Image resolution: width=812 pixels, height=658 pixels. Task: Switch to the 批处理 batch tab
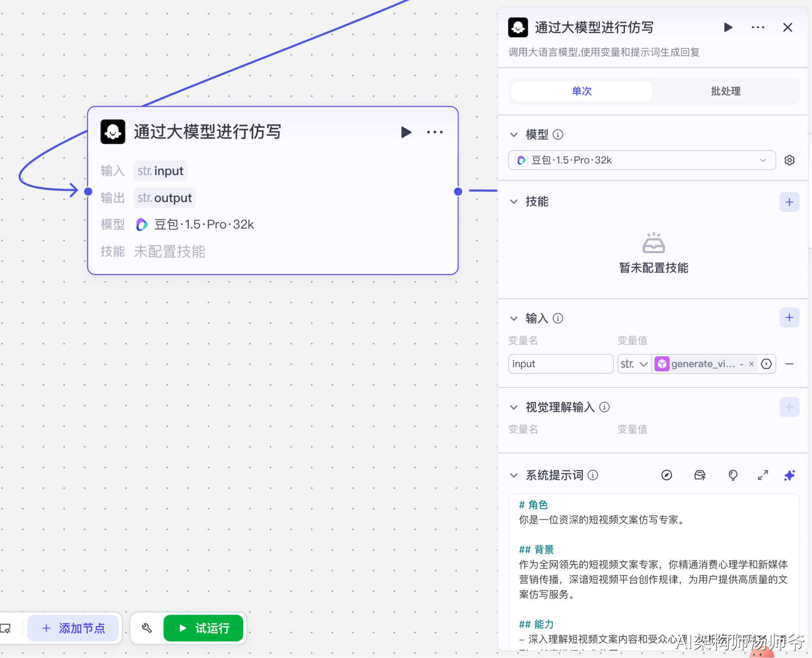pyautogui.click(x=726, y=91)
